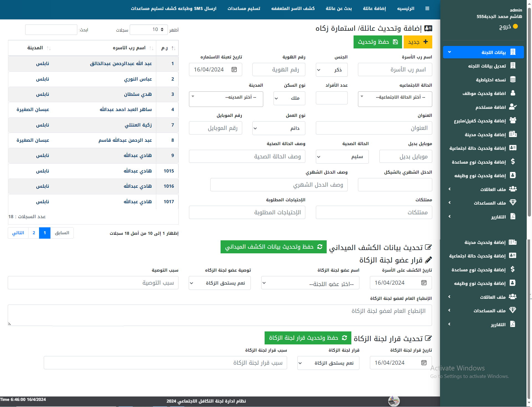Select the إضافة وتحديث نوع مساعدة dollar icon
The image size is (532, 407).
pos(513,162)
